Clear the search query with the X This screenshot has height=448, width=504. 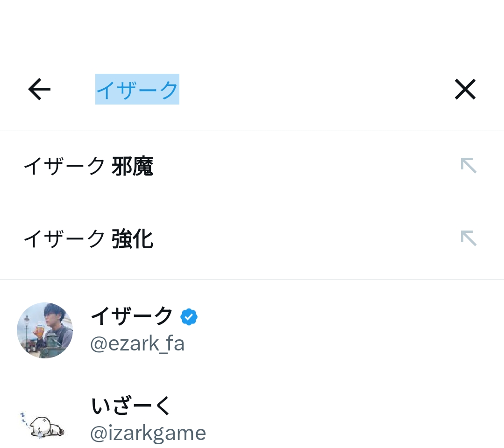pos(465,89)
